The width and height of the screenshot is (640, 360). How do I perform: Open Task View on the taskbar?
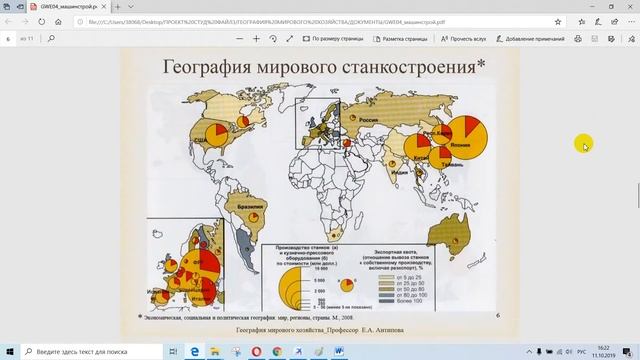point(173,351)
